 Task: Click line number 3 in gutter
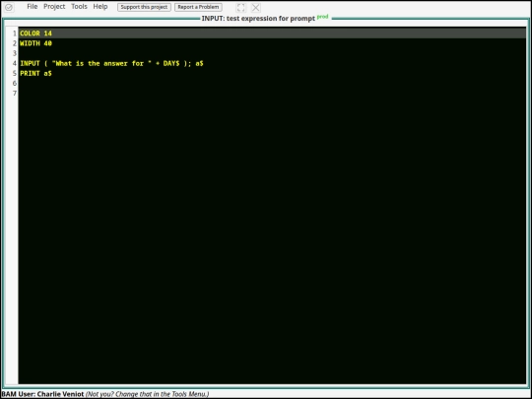click(15, 53)
